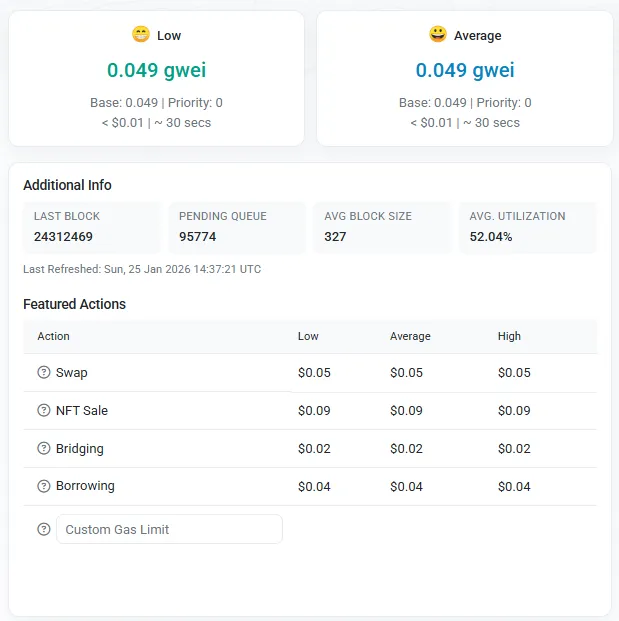
Task: Click the Last Block number 24312469
Action: click(63, 237)
